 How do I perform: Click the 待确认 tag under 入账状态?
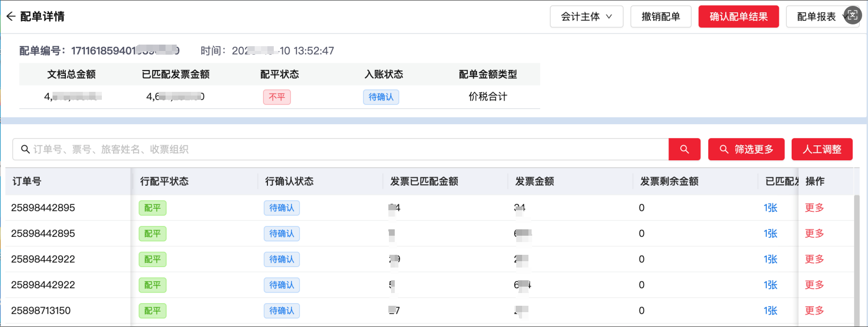point(381,97)
